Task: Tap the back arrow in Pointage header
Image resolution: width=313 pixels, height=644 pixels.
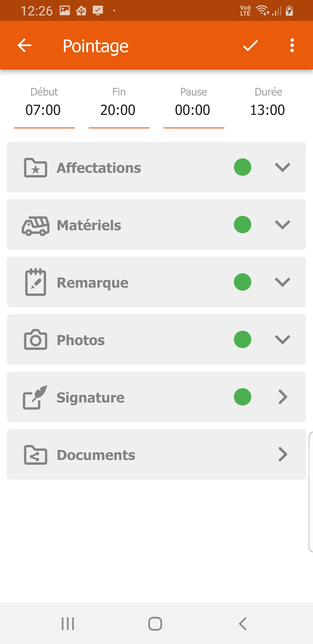Action: pyautogui.click(x=25, y=45)
